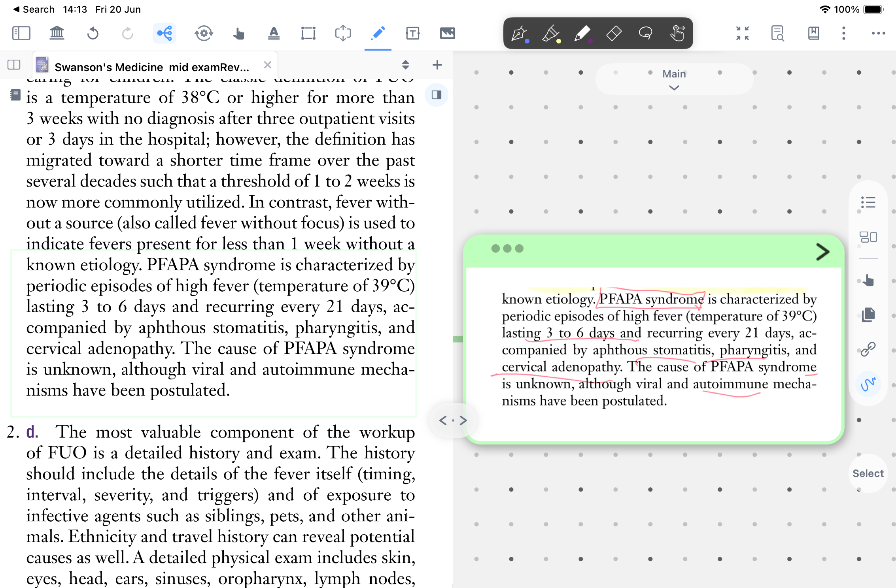The height and width of the screenshot is (588, 896).
Task: Open the bookmark page icon
Action: click(813, 33)
